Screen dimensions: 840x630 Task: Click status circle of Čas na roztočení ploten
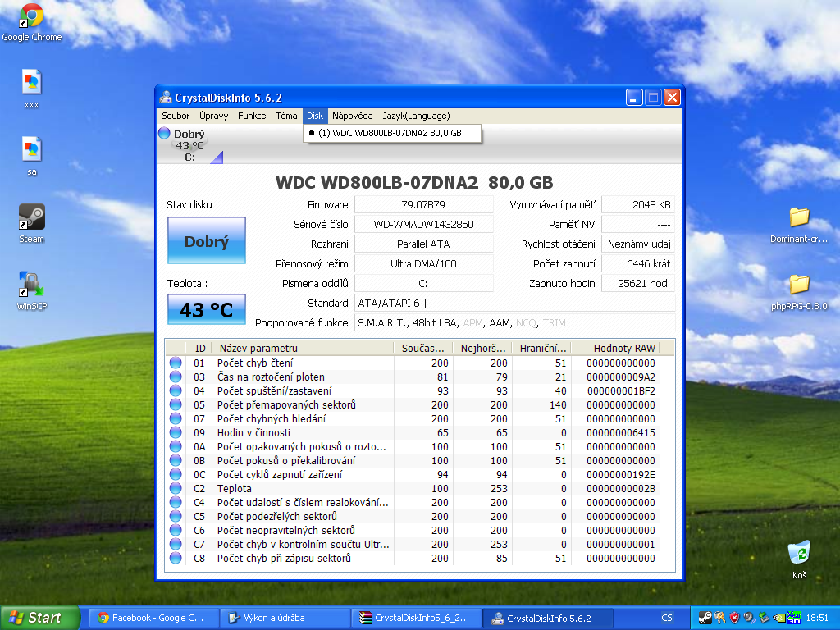click(176, 377)
